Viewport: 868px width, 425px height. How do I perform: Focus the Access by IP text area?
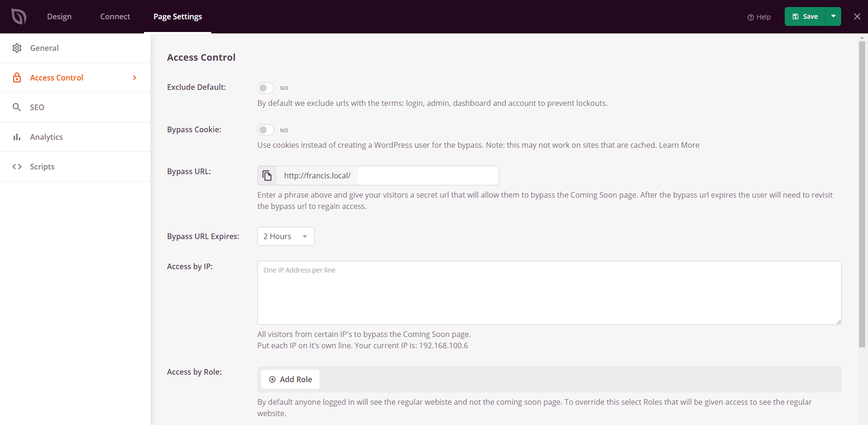(549, 293)
